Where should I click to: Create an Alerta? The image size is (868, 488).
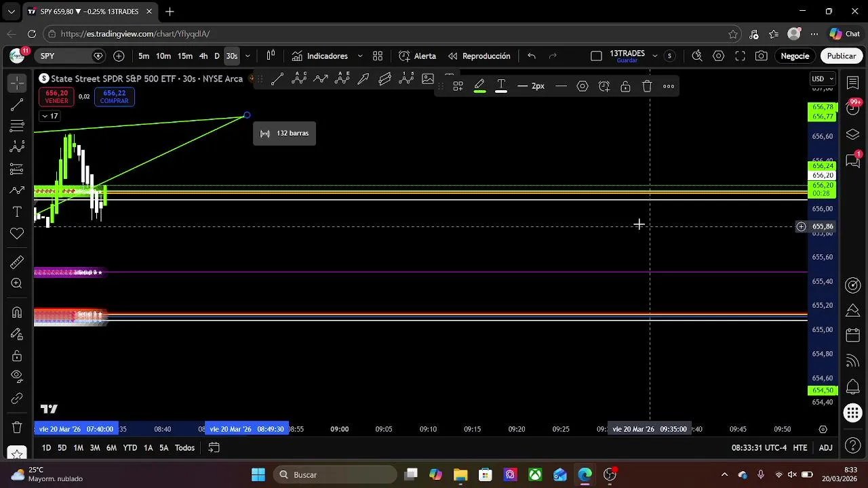click(x=417, y=56)
